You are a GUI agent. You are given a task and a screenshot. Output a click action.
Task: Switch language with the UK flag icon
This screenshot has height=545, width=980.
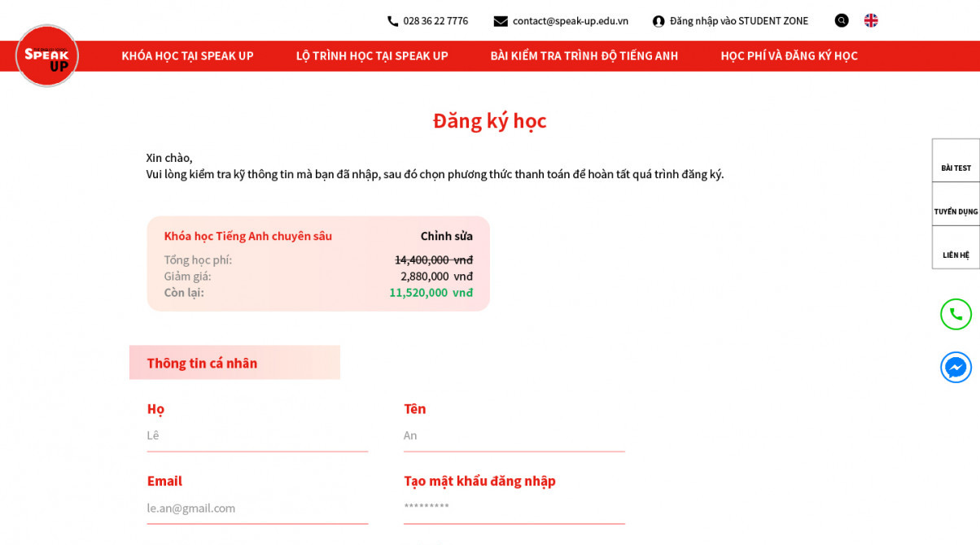[x=871, y=20]
